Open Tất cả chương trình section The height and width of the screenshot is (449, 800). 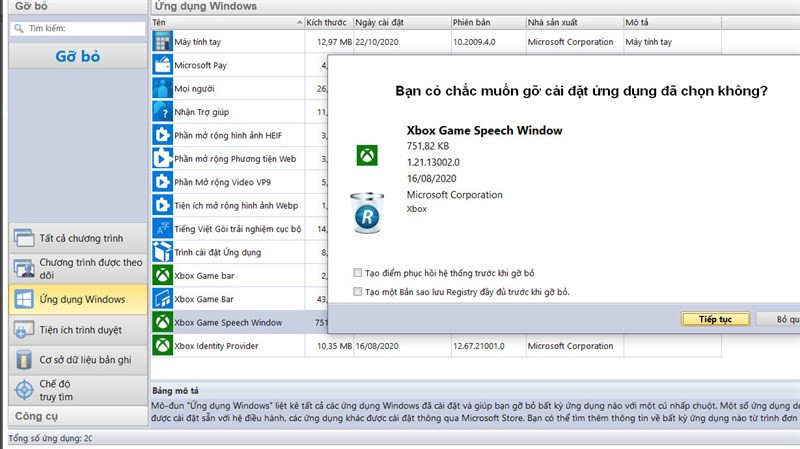point(78,238)
